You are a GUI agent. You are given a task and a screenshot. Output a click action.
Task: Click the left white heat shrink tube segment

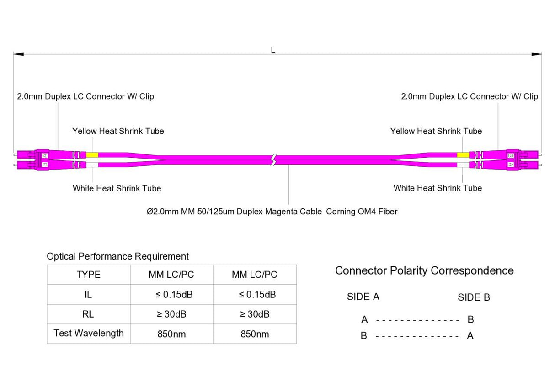point(92,164)
